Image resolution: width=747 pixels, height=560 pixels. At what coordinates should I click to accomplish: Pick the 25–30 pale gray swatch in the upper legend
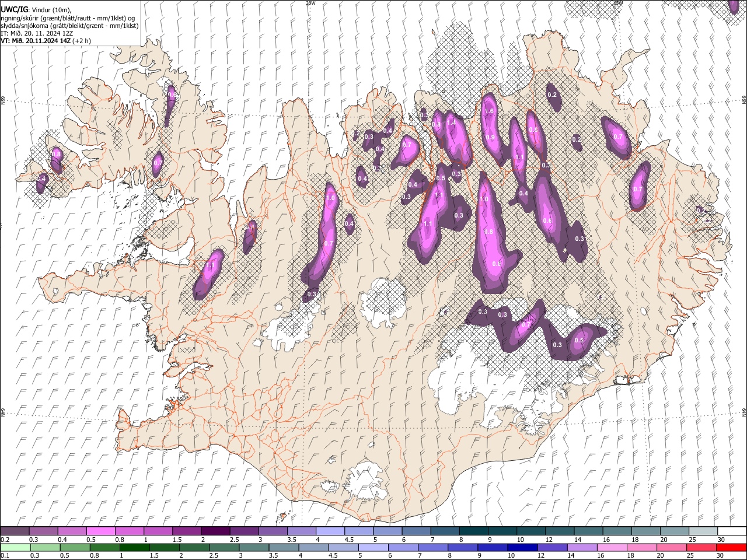point(703,531)
